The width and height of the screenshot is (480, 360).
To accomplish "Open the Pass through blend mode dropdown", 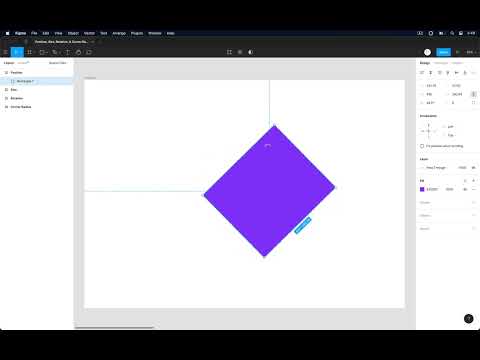I will (435, 168).
